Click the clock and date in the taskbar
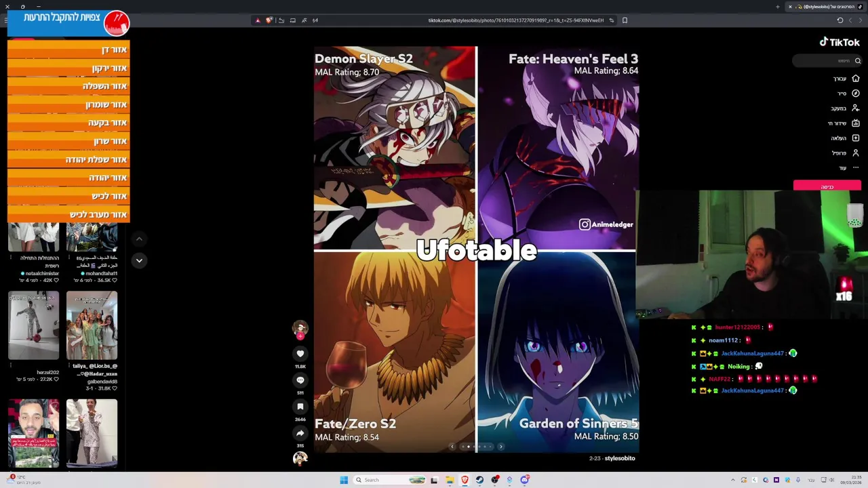 pos(850,480)
